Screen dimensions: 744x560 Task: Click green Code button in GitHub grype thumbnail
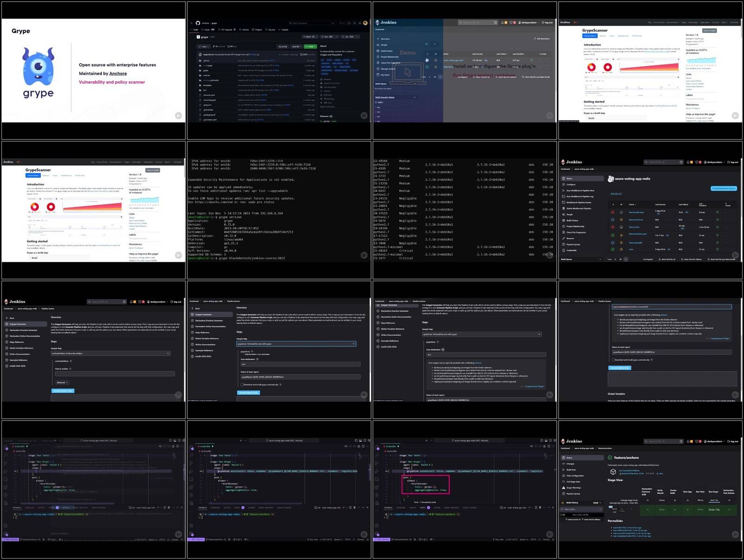click(310, 47)
